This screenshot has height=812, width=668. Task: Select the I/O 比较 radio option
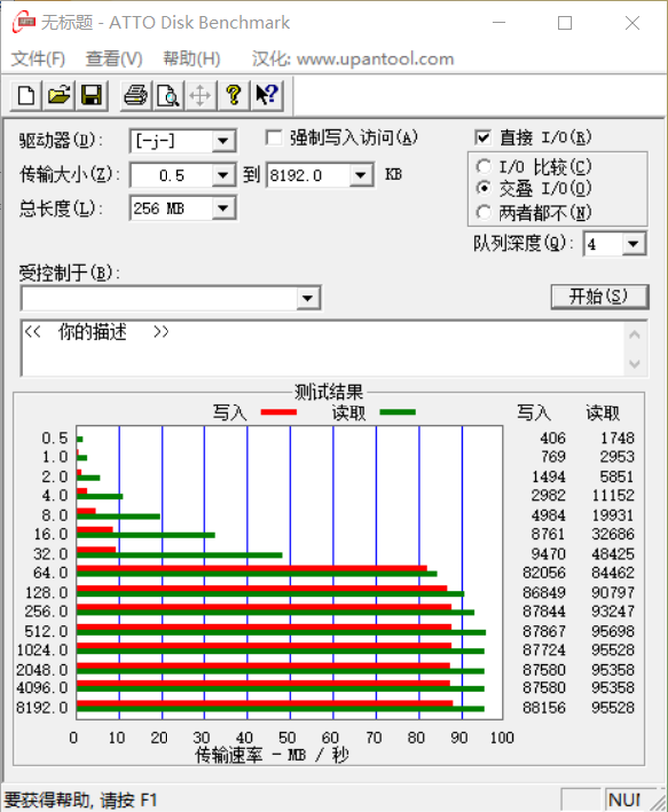(484, 167)
